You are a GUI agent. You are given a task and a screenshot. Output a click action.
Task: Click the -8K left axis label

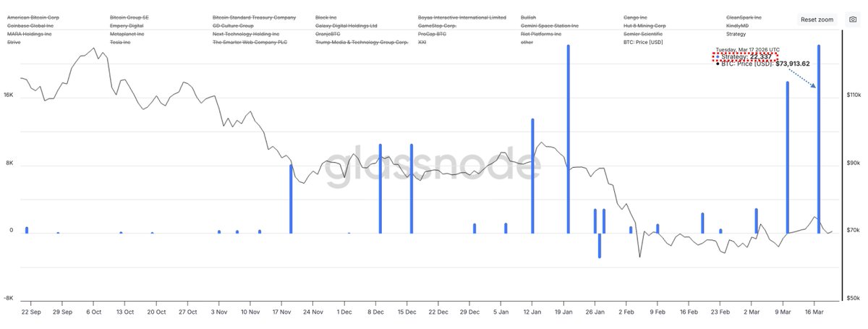(9, 298)
